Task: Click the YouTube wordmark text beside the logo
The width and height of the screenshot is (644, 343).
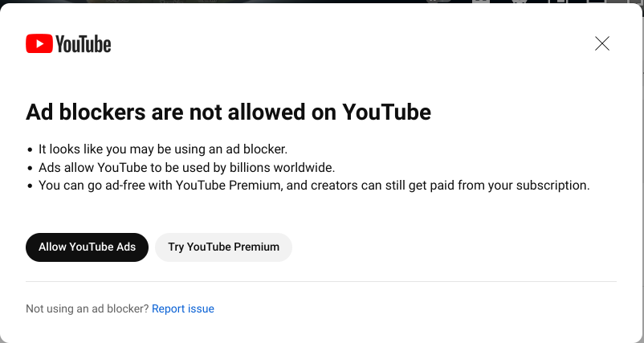Action: pos(84,44)
